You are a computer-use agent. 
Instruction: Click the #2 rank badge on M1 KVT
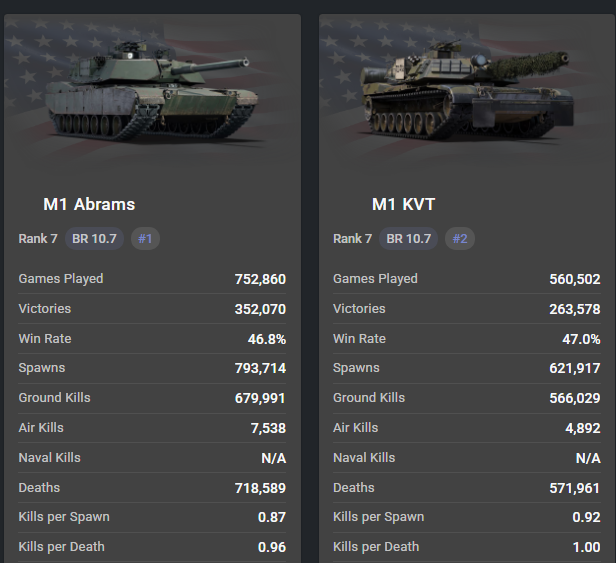(460, 239)
